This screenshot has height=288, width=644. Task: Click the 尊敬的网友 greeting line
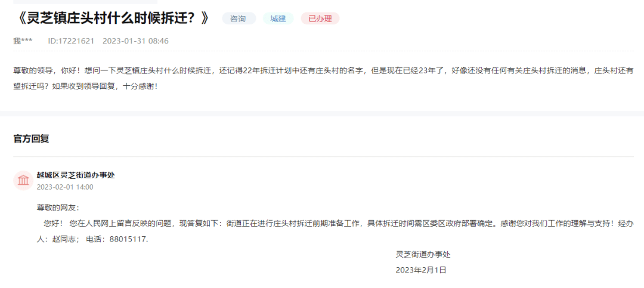57,208
